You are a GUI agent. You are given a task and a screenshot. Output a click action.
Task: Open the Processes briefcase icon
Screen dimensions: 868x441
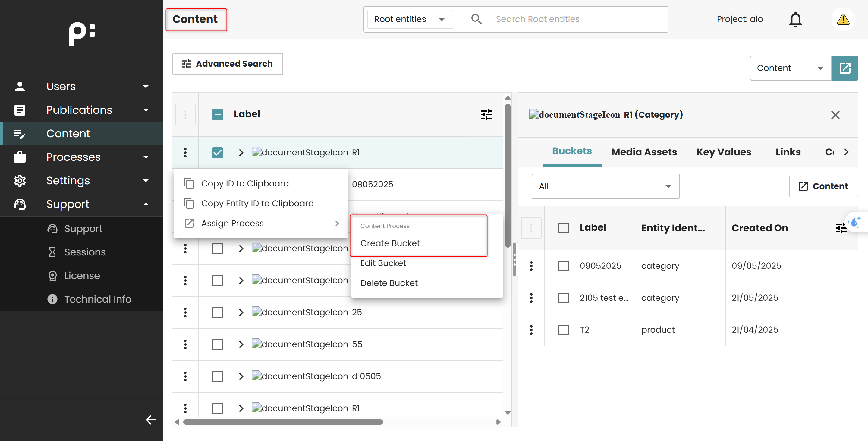click(20, 157)
